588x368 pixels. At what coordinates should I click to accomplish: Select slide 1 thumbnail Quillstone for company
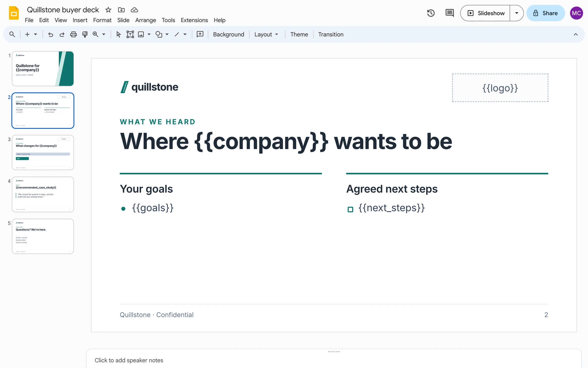pos(43,69)
